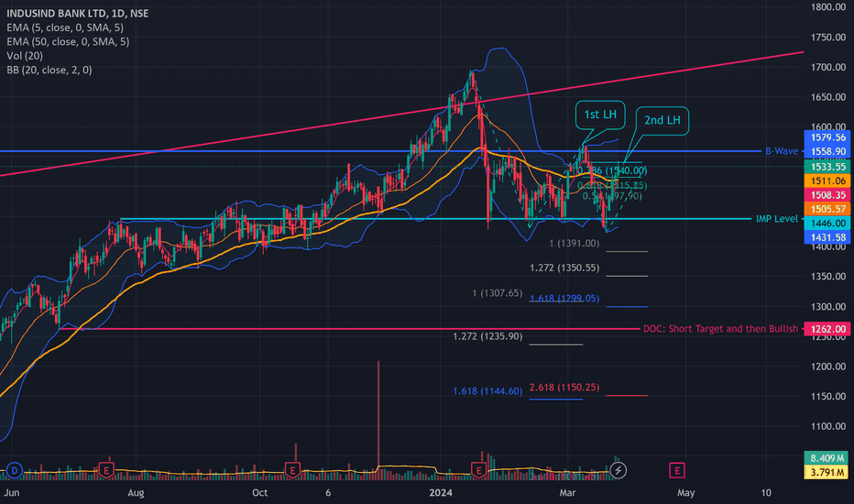The height and width of the screenshot is (504, 854).
Task: Click the D dividend marker icon
Action: coord(15,470)
